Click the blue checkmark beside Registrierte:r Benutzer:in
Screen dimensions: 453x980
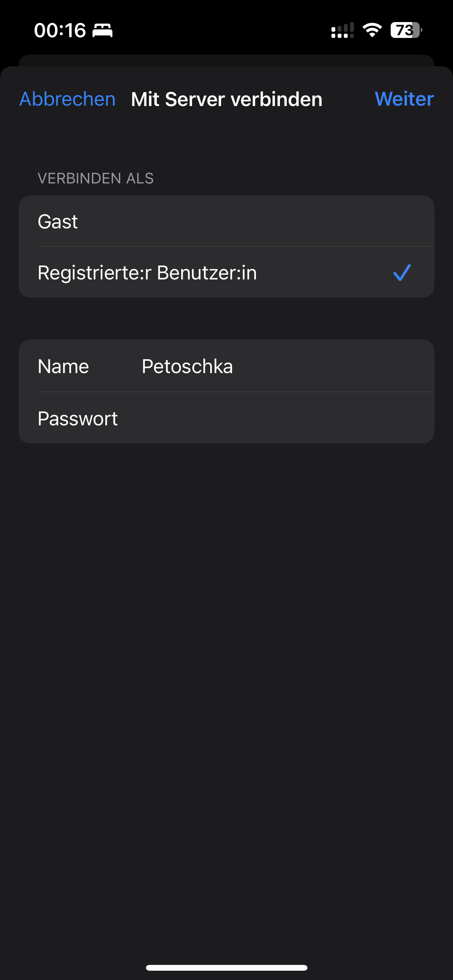(x=402, y=272)
